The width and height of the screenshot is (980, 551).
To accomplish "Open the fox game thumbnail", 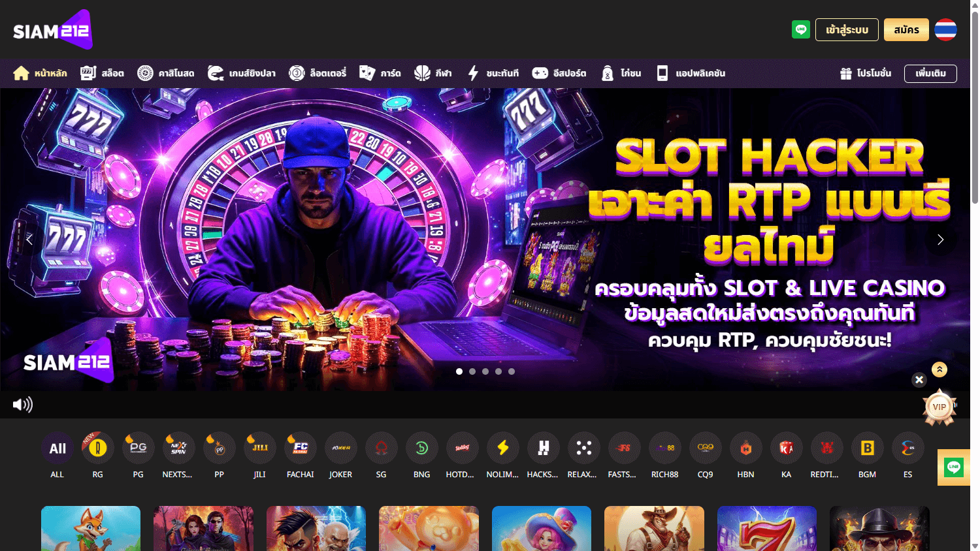I will [x=90, y=529].
